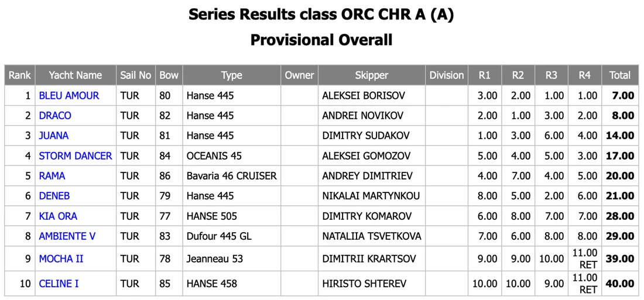This screenshot has height=300, width=644.
Task: Click the R1 column header
Action: click(485, 75)
